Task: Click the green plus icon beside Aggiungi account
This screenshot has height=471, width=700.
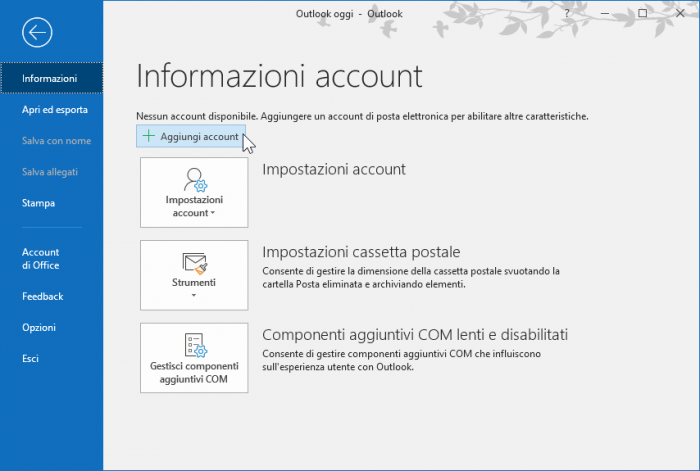Action: (x=148, y=136)
